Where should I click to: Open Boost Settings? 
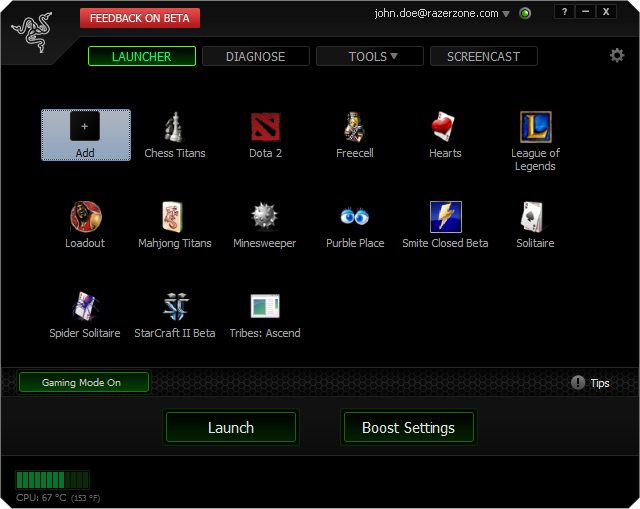tap(409, 427)
